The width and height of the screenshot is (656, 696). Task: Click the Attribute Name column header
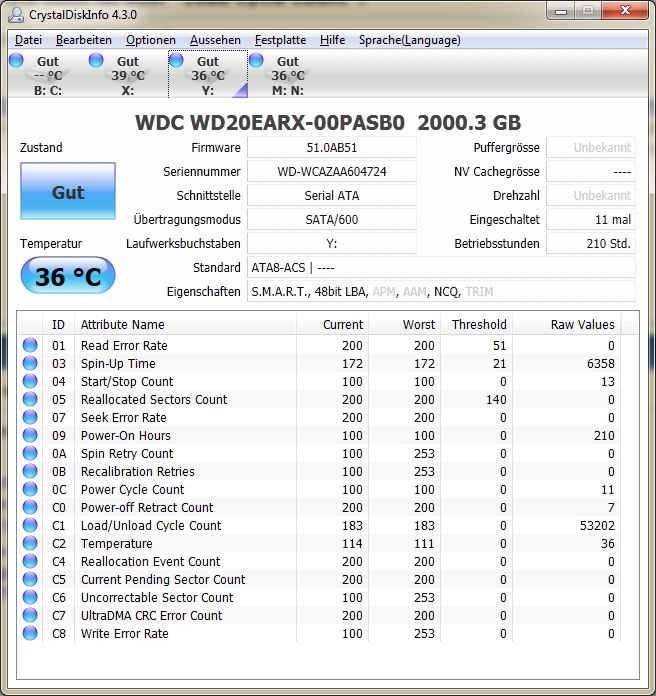tap(185, 324)
